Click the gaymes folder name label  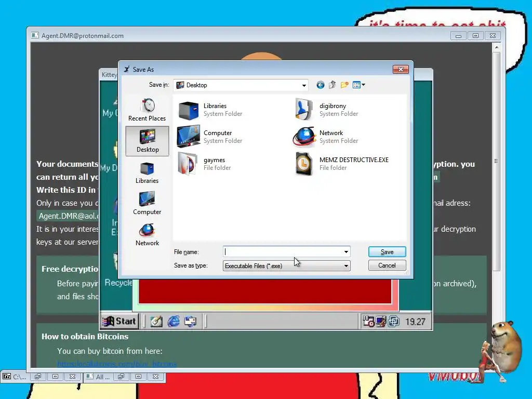[x=214, y=160]
